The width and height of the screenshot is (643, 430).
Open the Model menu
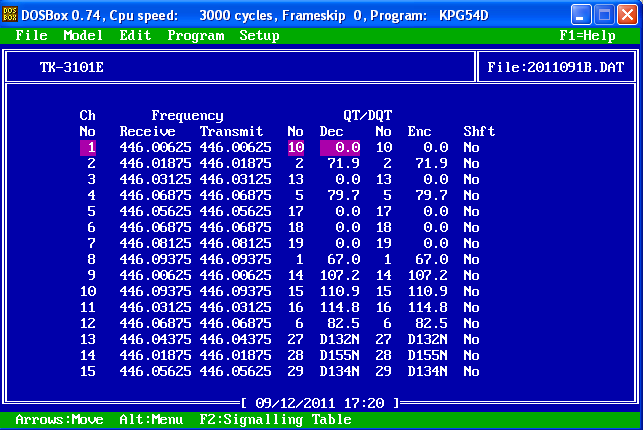pos(83,36)
